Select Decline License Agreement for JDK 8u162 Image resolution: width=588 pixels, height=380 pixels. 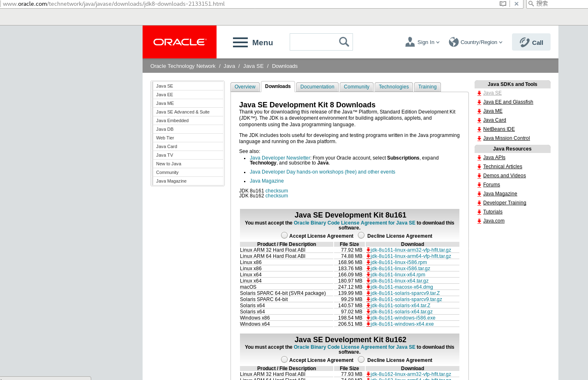coord(361,359)
